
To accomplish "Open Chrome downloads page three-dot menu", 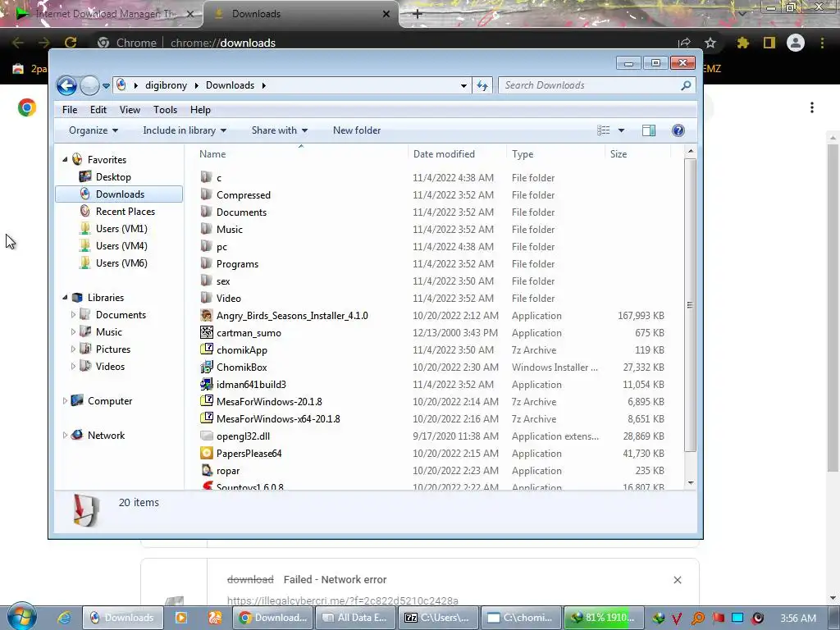I will 812,107.
